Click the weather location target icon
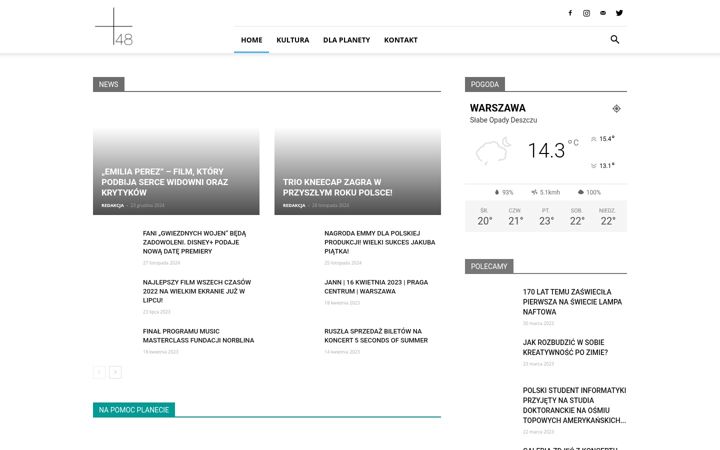Image resolution: width=720 pixels, height=450 pixels. (616, 109)
